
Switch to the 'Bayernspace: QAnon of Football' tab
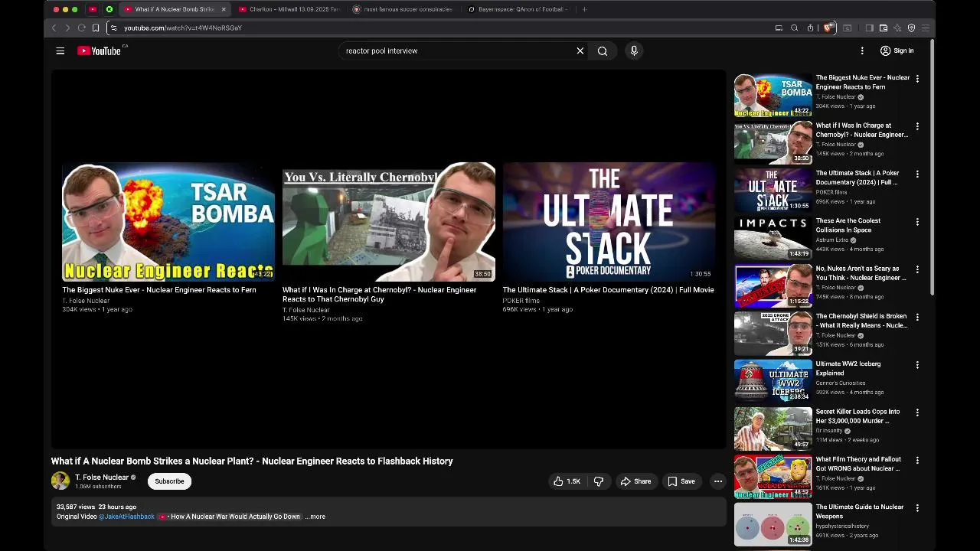click(518, 9)
